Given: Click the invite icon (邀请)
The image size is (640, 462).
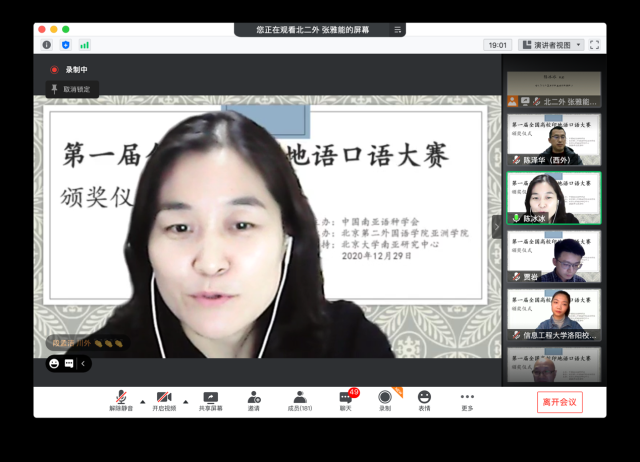Looking at the screenshot, I should [x=254, y=398].
